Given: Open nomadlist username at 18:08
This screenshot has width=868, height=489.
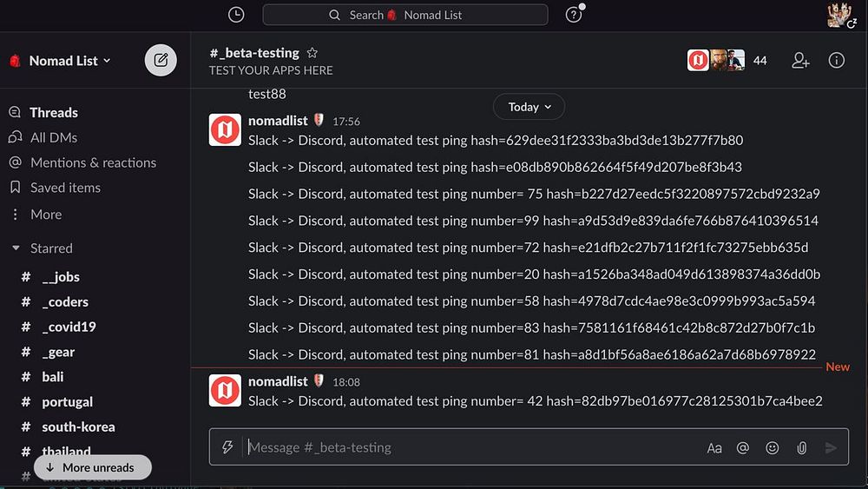Looking at the screenshot, I should pos(278,381).
